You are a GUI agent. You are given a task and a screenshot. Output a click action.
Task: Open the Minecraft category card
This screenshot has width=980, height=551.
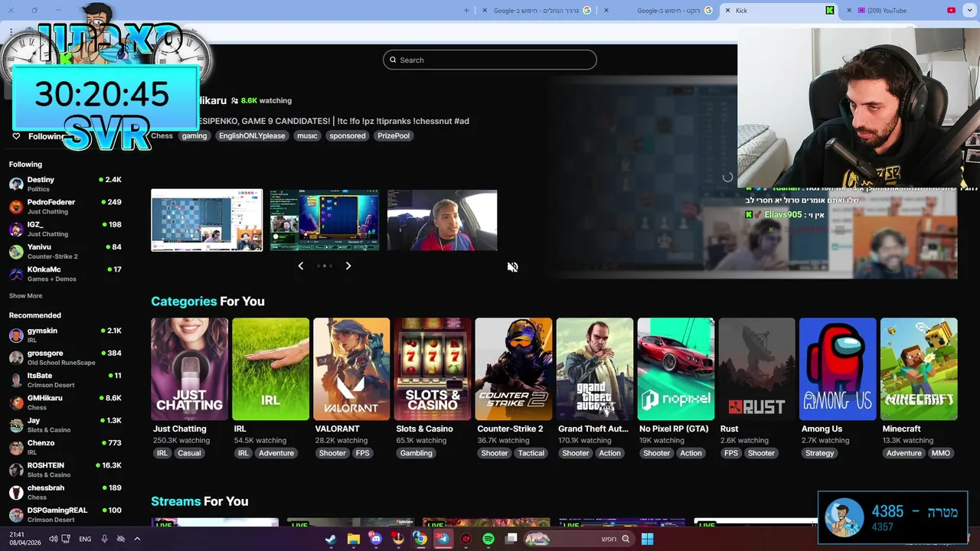click(x=919, y=369)
